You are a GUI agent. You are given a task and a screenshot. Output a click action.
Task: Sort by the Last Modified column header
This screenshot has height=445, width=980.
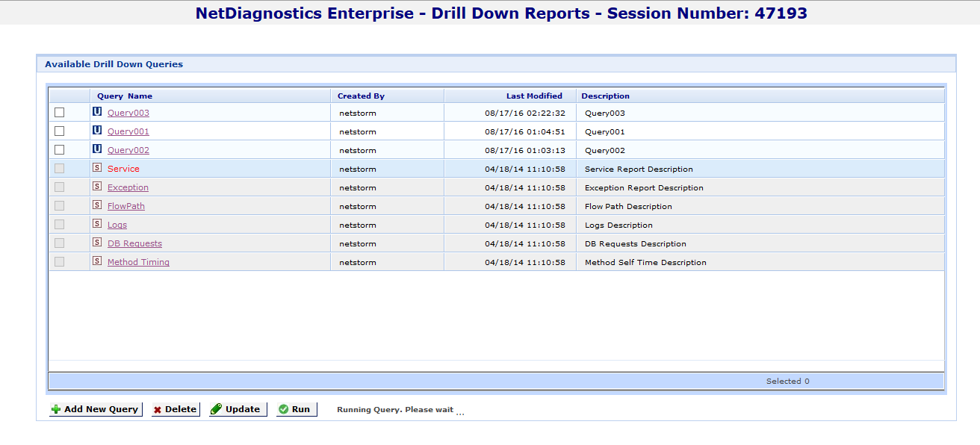[x=534, y=96]
